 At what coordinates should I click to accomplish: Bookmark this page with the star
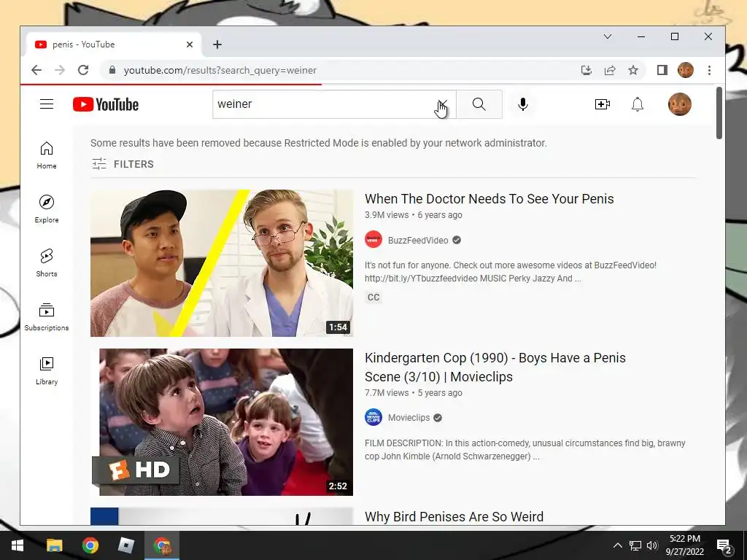tap(633, 71)
